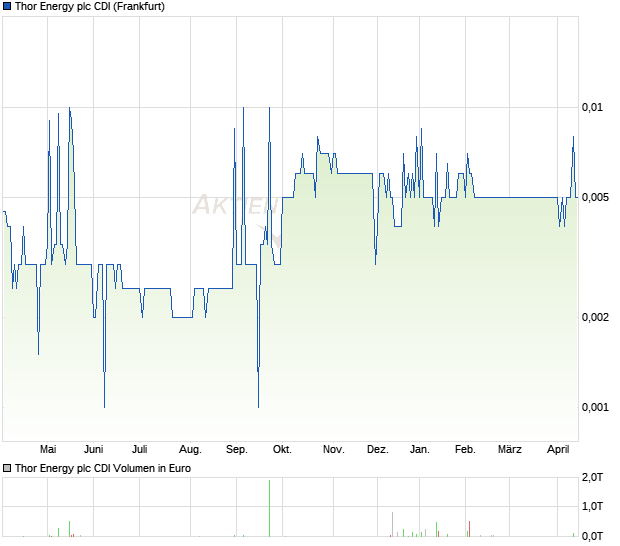Click the 'Jan.' month label

tap(420, 449)
